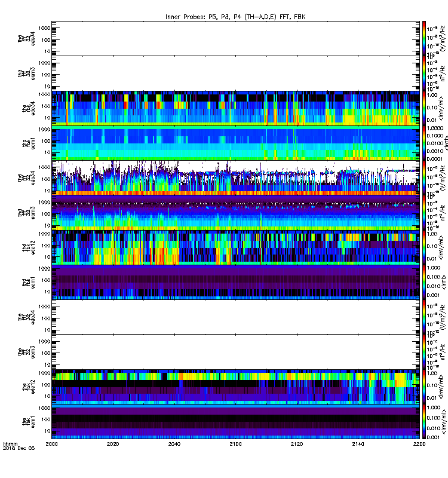This screenshot has height=478, width=448.
Task: Click the color bar beside the fff_32 edc34
Action: tap(424, 317)
